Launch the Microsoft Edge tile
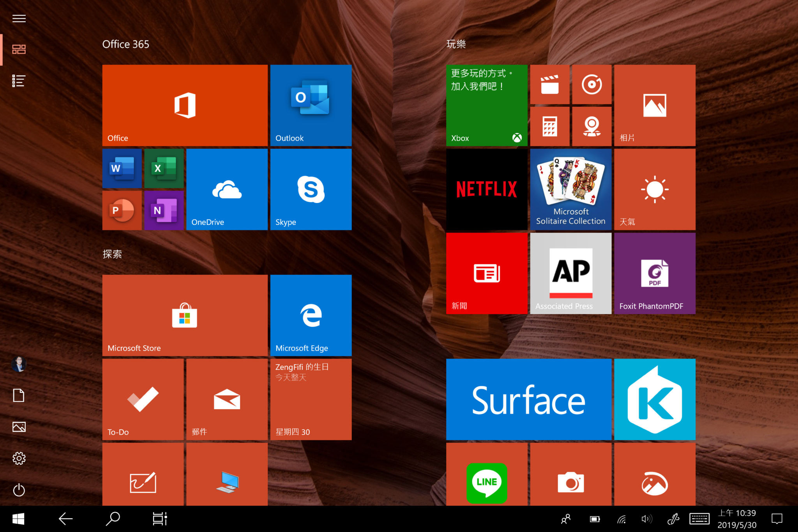Image resolution: width=798 pixels, height=532 pixels. 311,315
